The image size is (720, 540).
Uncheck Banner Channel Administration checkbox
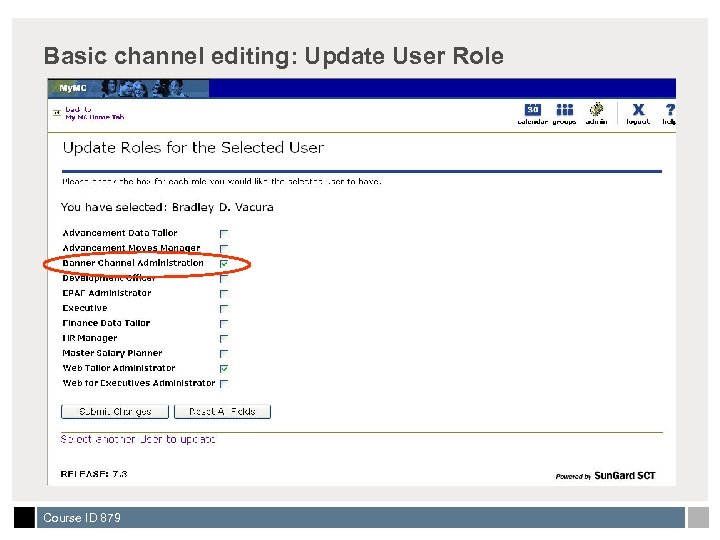tap(224, 264)
